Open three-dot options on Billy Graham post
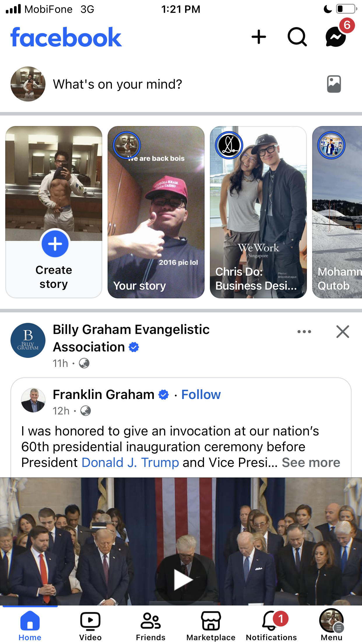The height and width of the screenshot is (644, 362). click(304, 332)
